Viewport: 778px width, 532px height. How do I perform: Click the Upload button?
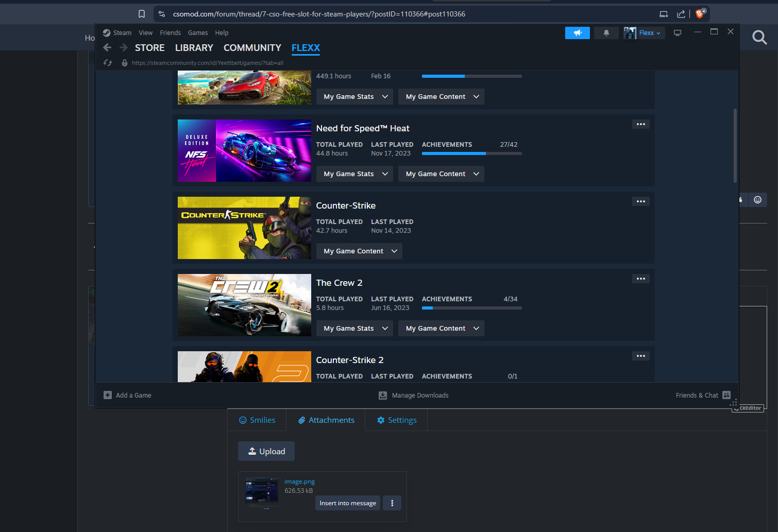pyautogui.click(x=266, y=451)
